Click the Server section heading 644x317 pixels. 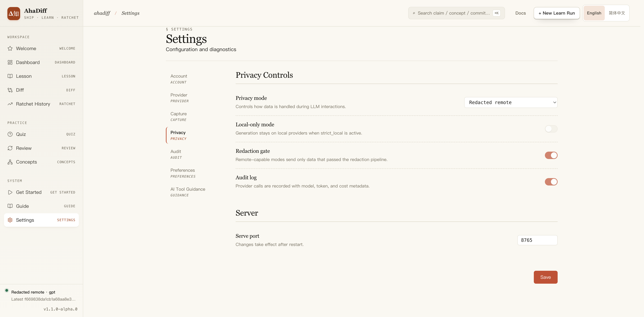[247, 213]
